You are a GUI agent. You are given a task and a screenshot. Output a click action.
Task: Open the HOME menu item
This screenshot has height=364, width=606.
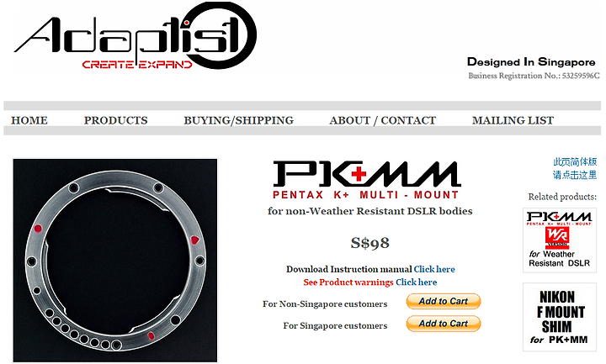pos(29,120)
